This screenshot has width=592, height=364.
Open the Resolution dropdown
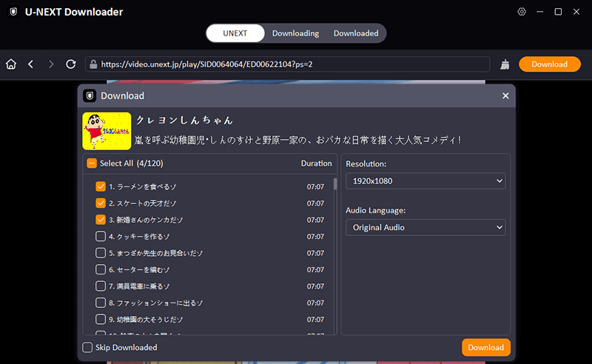pos(425,181)
